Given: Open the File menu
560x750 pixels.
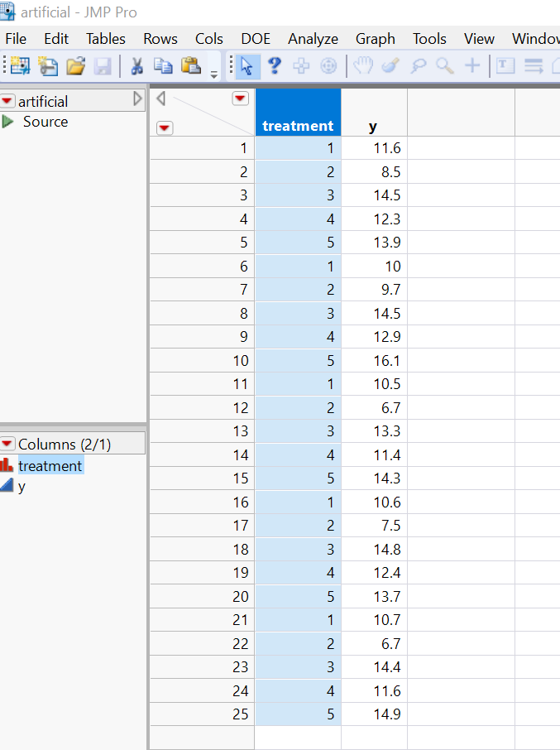Looking at the screenshot, I should 16,39.
